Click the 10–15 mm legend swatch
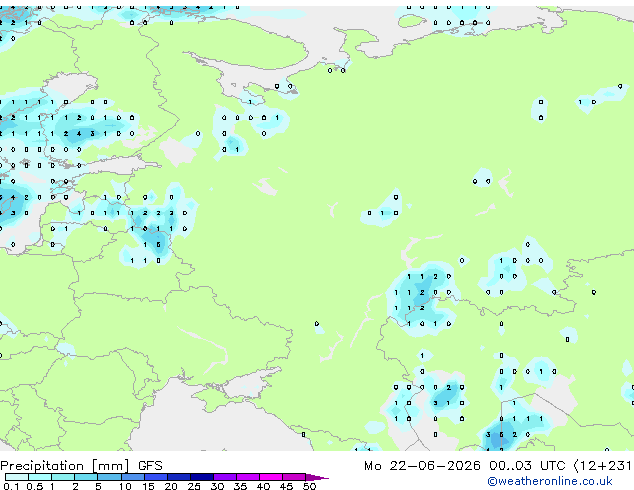 pyautogui.click(x=133, y=477)
